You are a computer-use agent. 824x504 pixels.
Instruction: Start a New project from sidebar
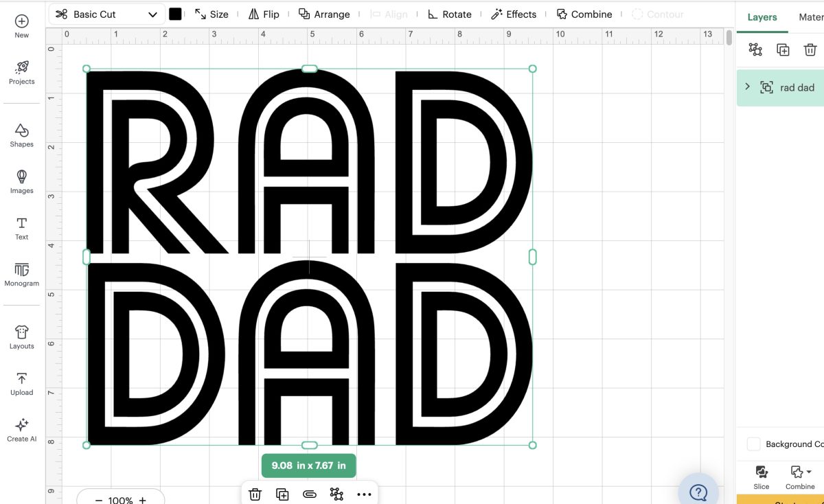click(22, 27)
